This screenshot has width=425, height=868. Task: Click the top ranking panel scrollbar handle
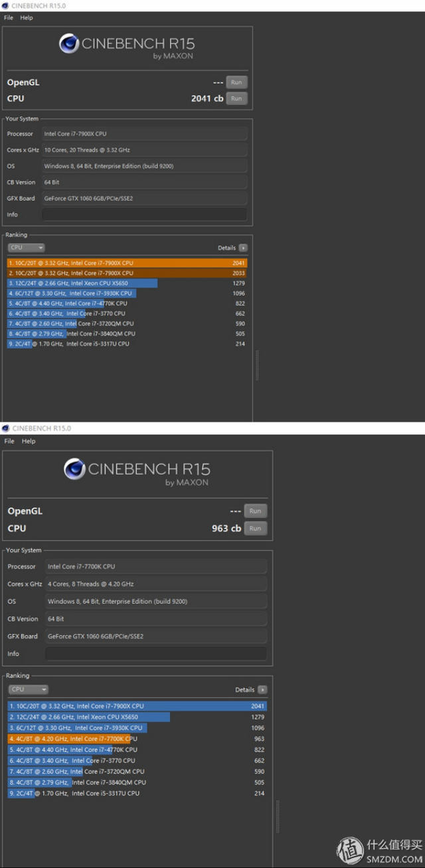click(258, 365)
